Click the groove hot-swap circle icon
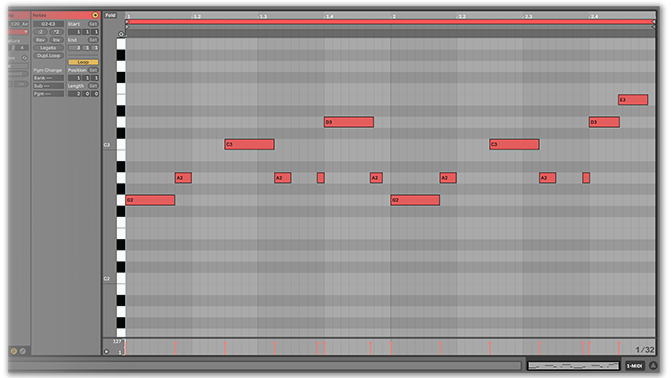 tap(24, 58)
